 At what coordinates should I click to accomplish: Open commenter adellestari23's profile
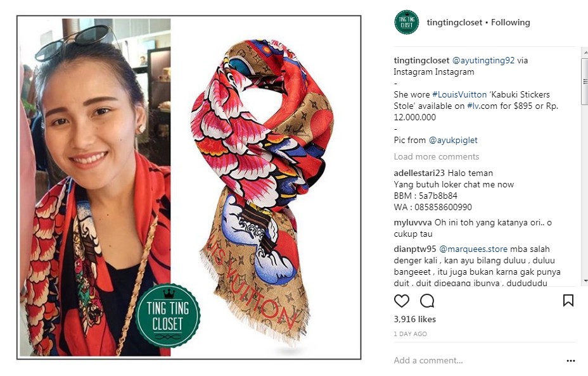419,173
